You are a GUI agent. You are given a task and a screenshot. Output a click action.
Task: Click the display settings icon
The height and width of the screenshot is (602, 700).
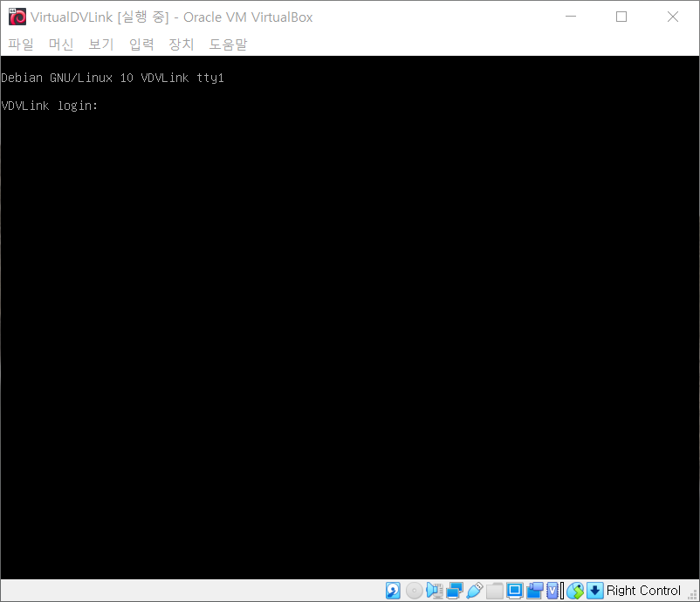tap(514, 591)
